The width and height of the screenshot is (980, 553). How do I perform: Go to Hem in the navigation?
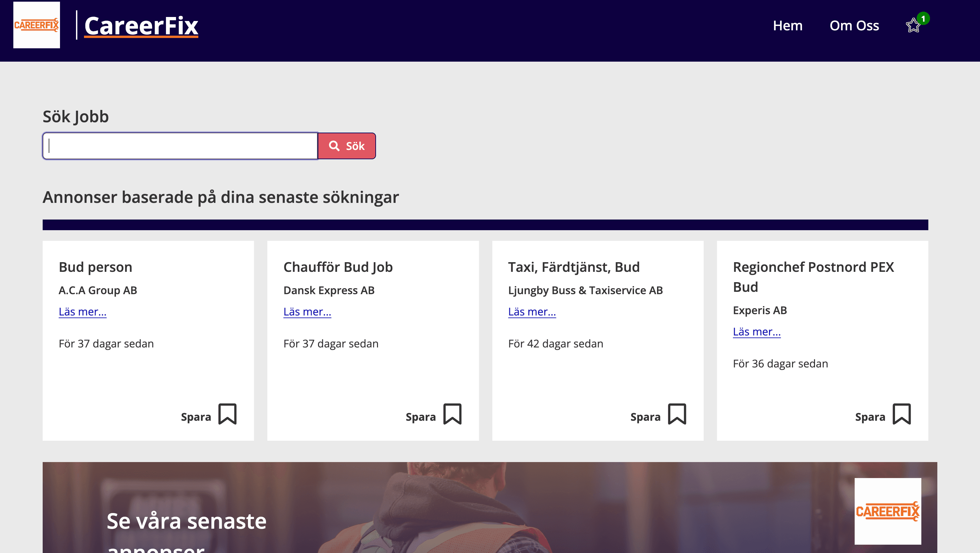point(787,25)
